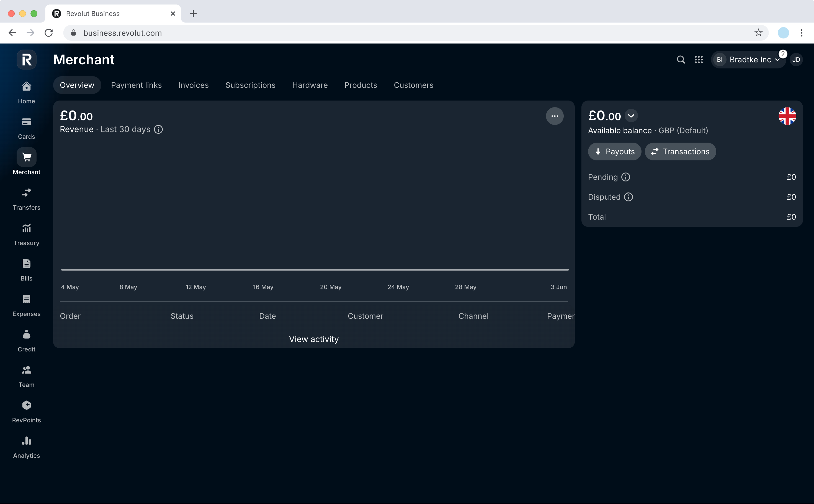Open Expenses in sidebar
The image size is (814, 504).
tap(26, 306)
